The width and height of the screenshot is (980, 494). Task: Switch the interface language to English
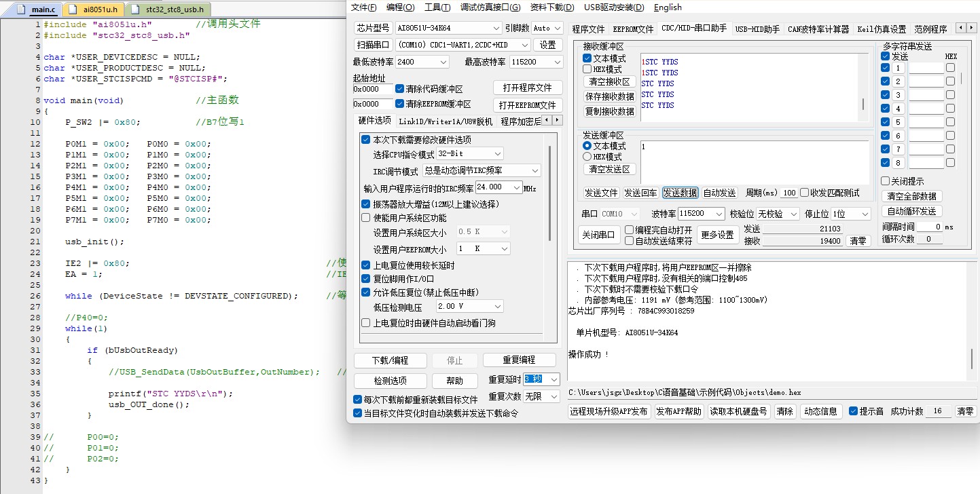pos(668,7)
